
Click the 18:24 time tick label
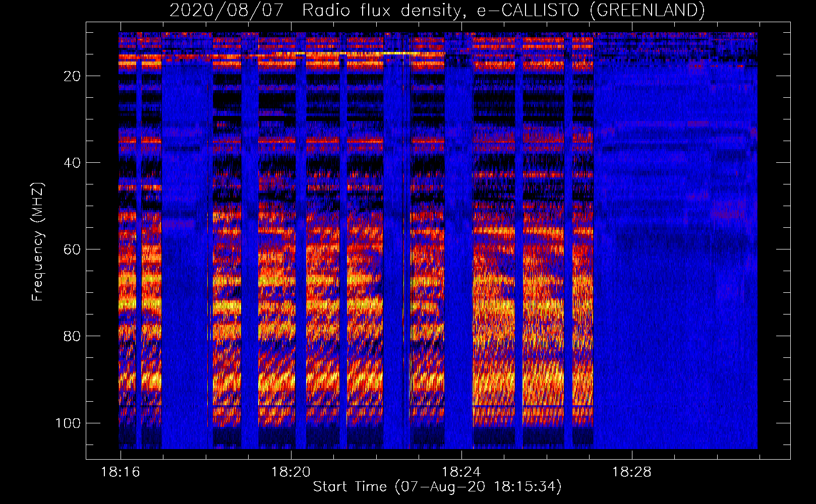coord(461,472)
